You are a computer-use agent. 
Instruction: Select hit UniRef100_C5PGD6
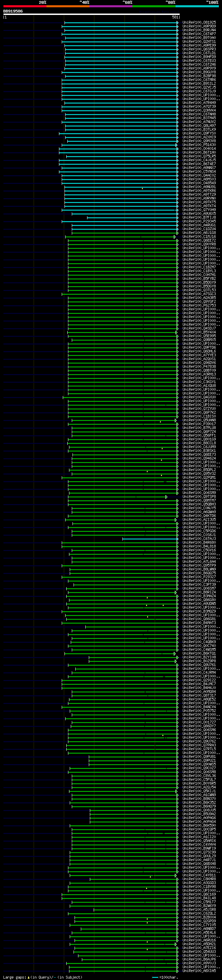pyautogui.click(x=199, y=531)
